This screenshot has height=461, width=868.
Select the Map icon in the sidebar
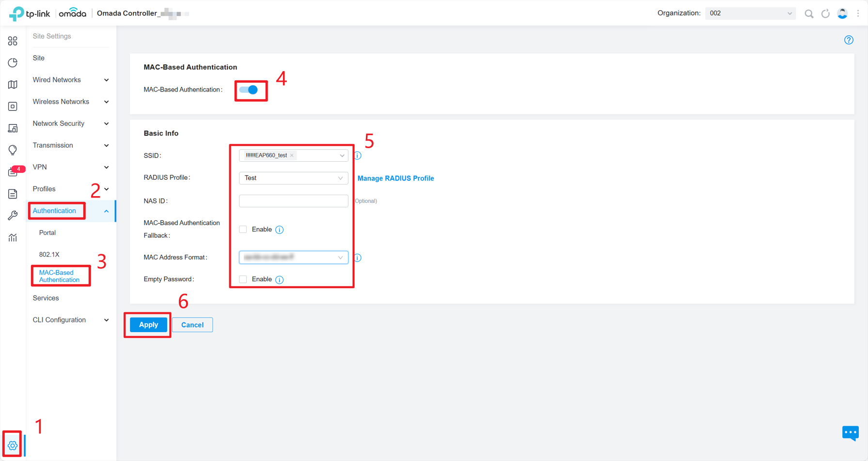click(13, 84)
